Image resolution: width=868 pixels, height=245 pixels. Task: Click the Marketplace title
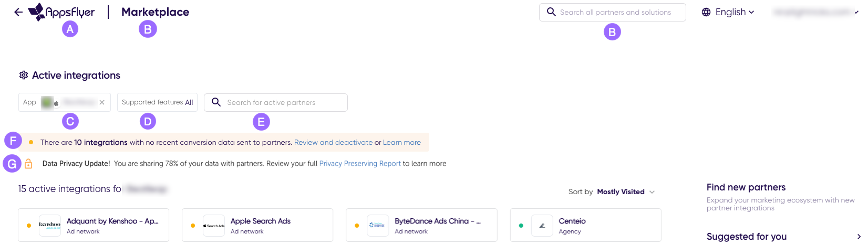(x=155, y=12)
